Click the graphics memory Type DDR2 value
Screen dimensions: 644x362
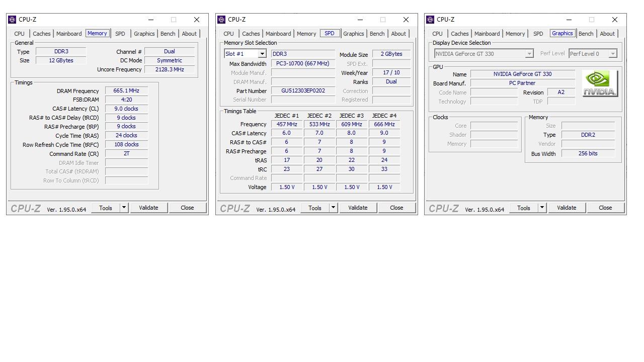click(x=588, y=135)
